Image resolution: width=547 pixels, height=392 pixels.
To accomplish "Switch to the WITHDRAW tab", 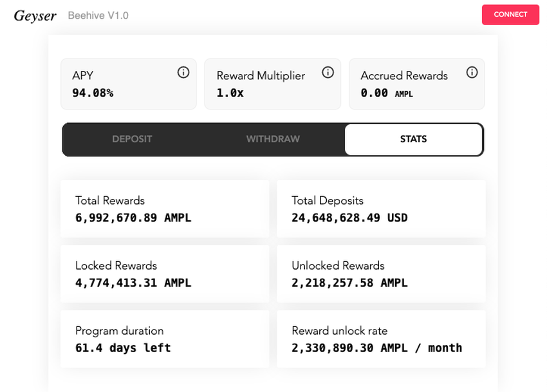I will click(x=273, y=139).
